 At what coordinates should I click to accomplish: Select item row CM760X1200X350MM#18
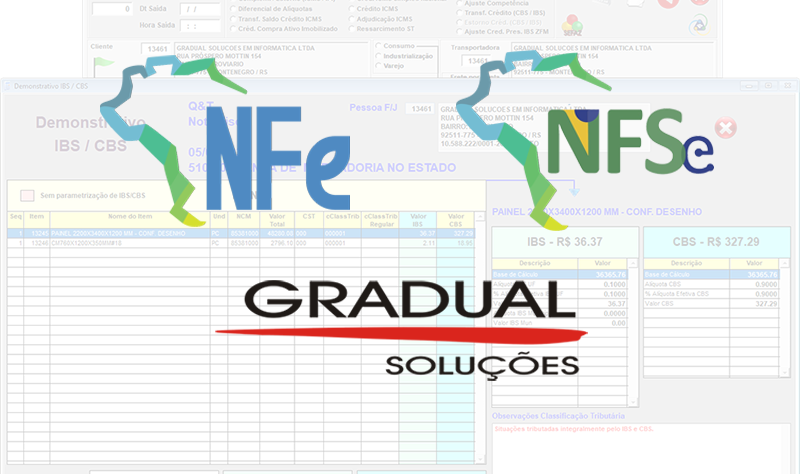point(241,243)
